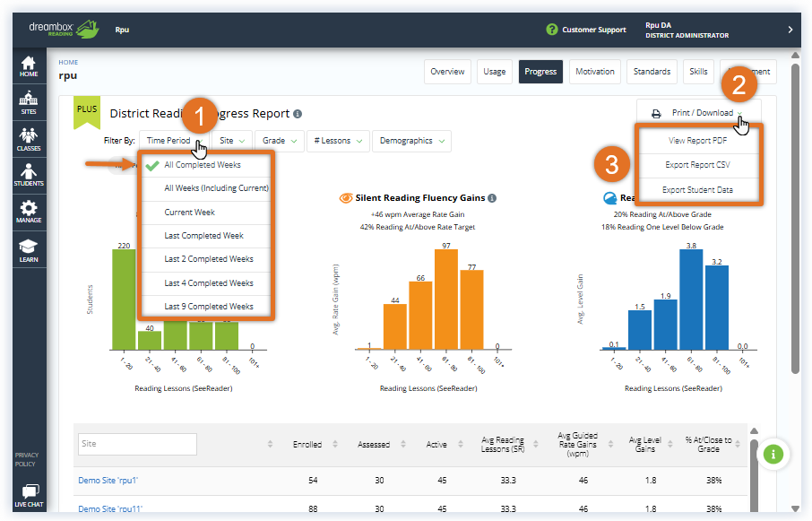Start a LIVE CHAT session

[29, 494]
